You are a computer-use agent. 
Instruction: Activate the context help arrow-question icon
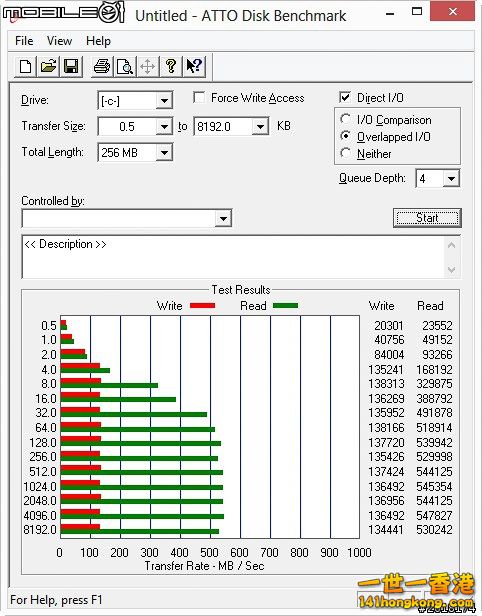(x=194, y=66)
